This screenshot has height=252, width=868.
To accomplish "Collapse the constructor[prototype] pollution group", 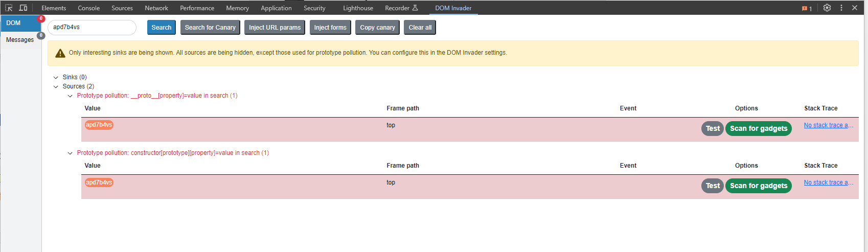I will tap(70, 153).
